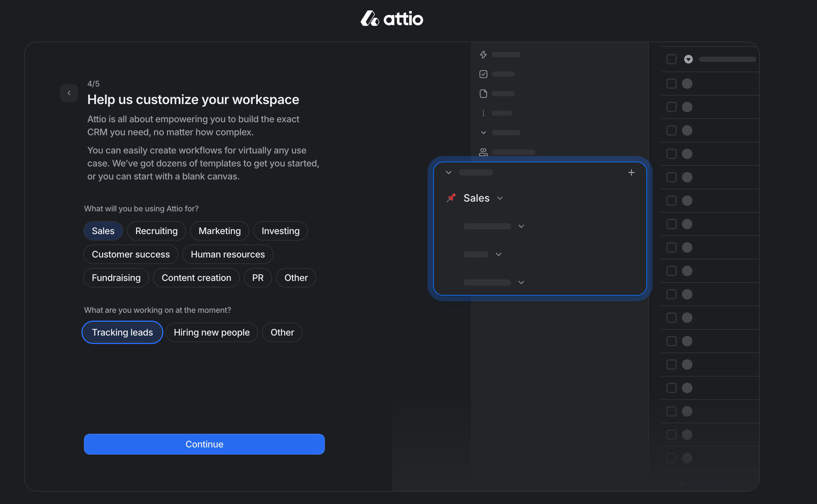Select the Recruiting option chip
Screen dimensions: 817x504
[x=157, y=231]
